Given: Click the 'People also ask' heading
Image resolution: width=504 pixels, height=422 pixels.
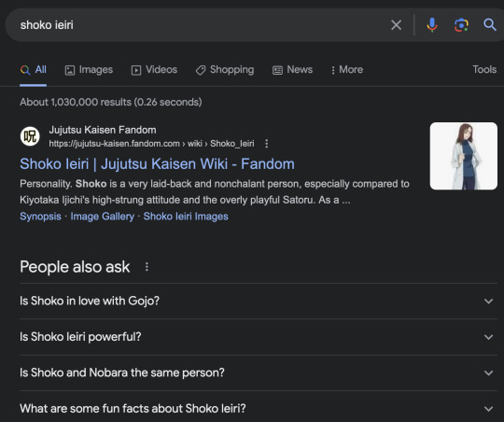Looking at the screenshot, I should click(x=75, y=267).
